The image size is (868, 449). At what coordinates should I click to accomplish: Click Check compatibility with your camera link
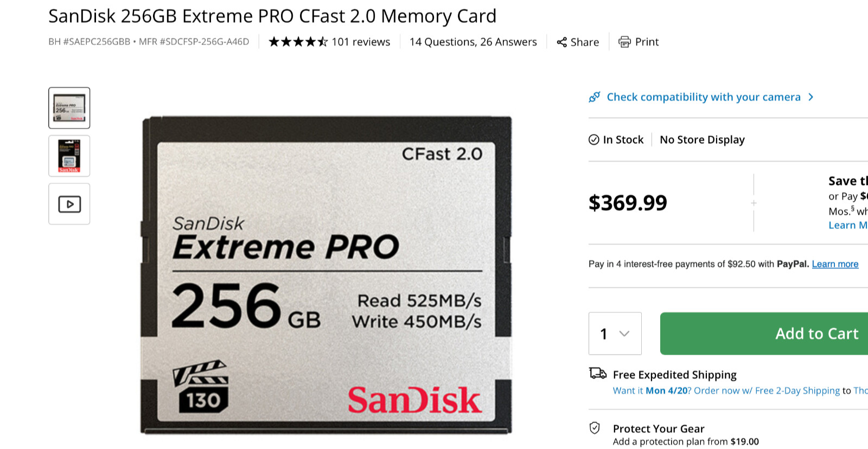tap(704, 97)
